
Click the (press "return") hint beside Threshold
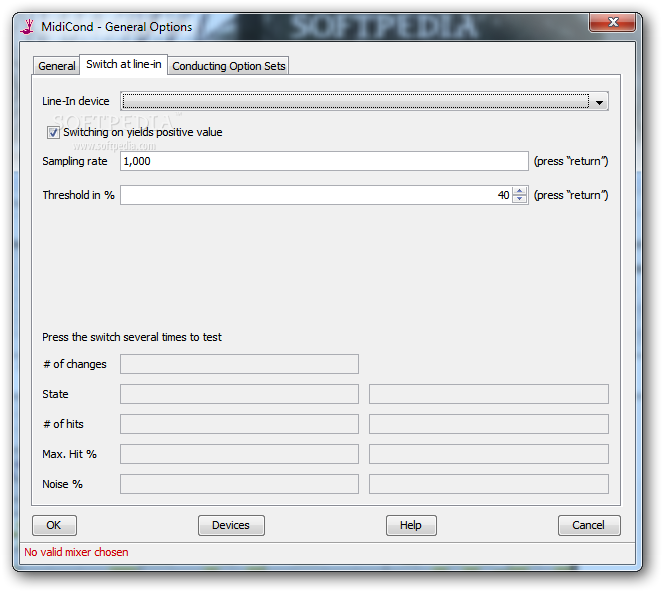(571, 195)
